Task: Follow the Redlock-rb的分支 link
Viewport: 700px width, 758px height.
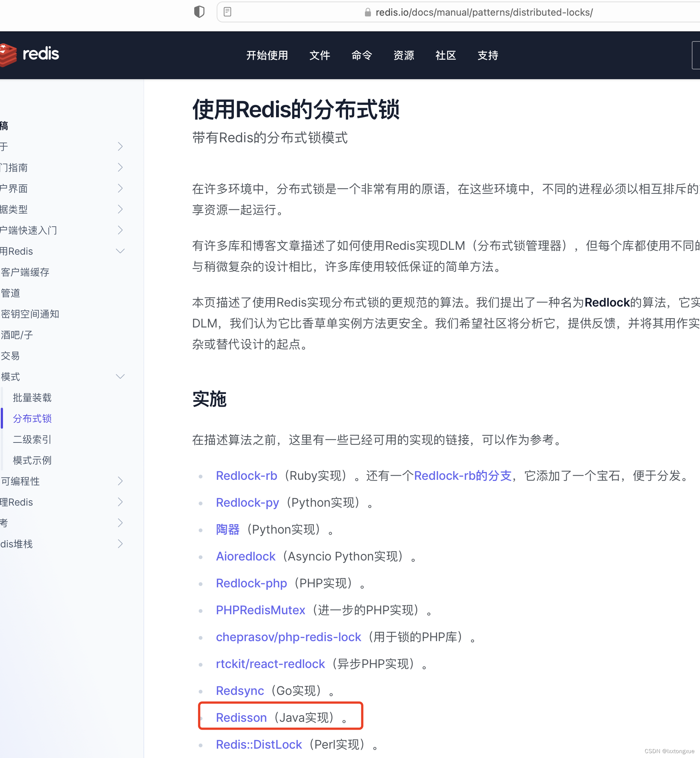Action: pos(463,476)
